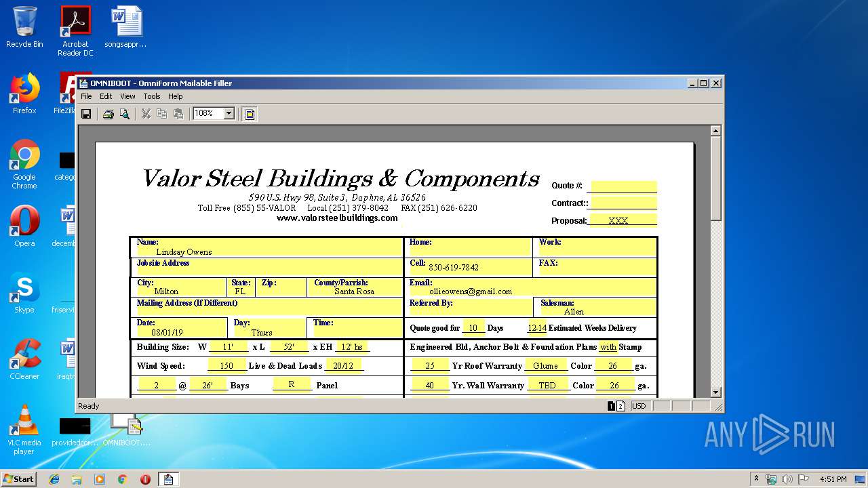The height and width of the screenshot is (488, 868).
Task: Click the Action Center flag tray icon
Action: [804, 479]
